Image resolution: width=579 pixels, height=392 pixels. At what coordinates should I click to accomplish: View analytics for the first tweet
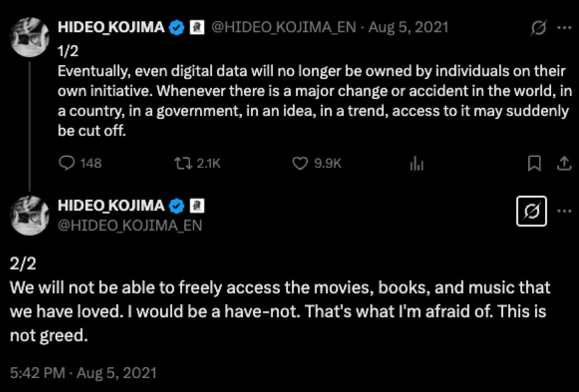[x=417, y=163]
